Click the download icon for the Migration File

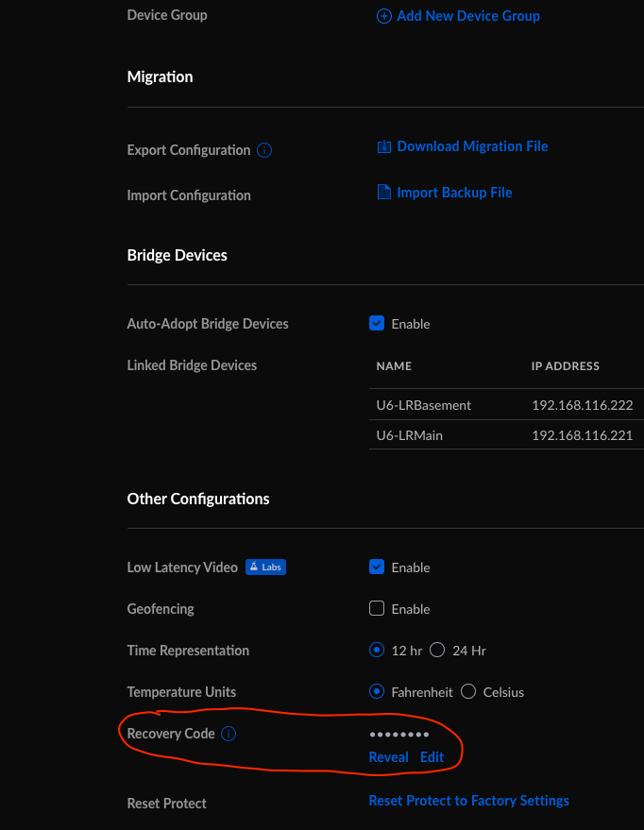point(384,146)
